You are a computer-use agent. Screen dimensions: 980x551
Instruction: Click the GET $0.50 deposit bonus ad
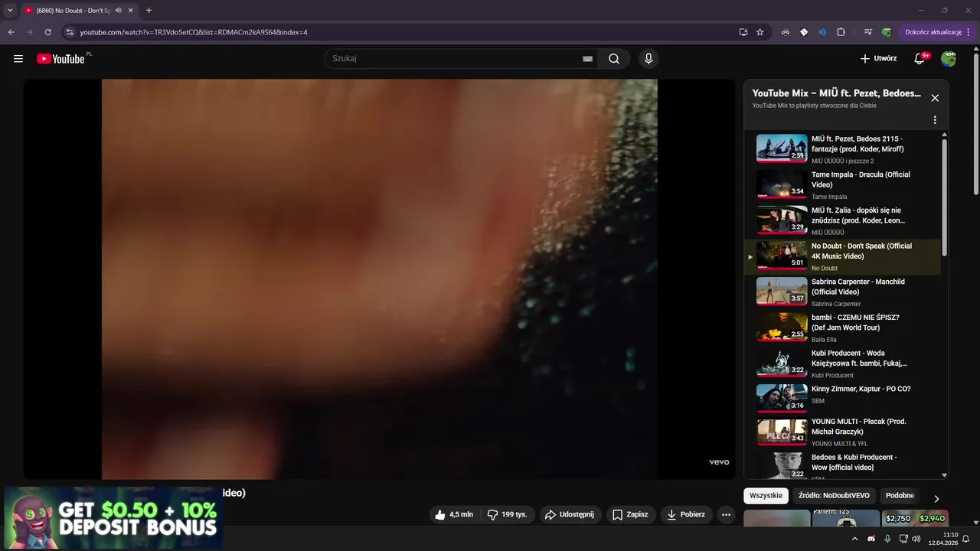113,519
